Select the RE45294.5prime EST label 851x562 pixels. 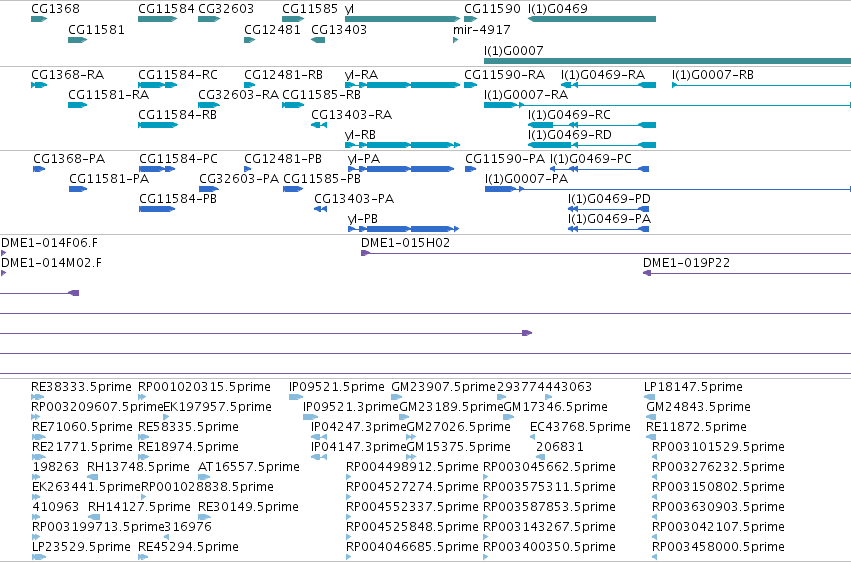coord(188,547)
